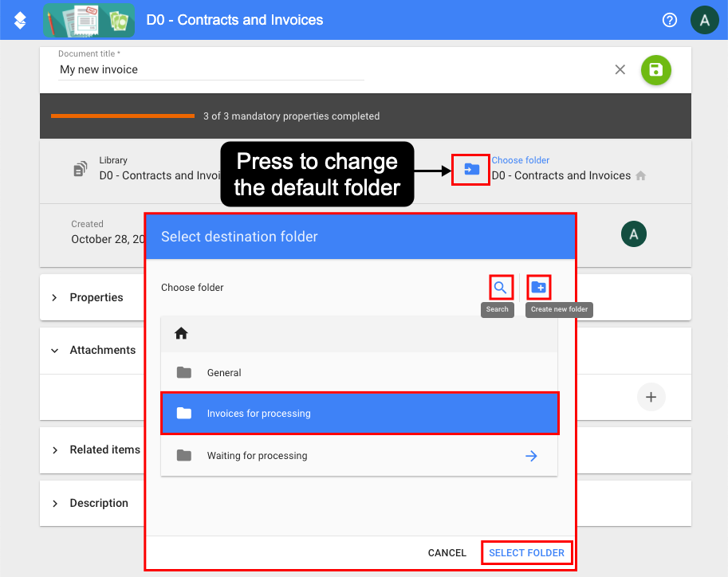This screenshot has height=577, width=728.
Task: Cancel the folder selection dialog
Action: coord(447,552)
